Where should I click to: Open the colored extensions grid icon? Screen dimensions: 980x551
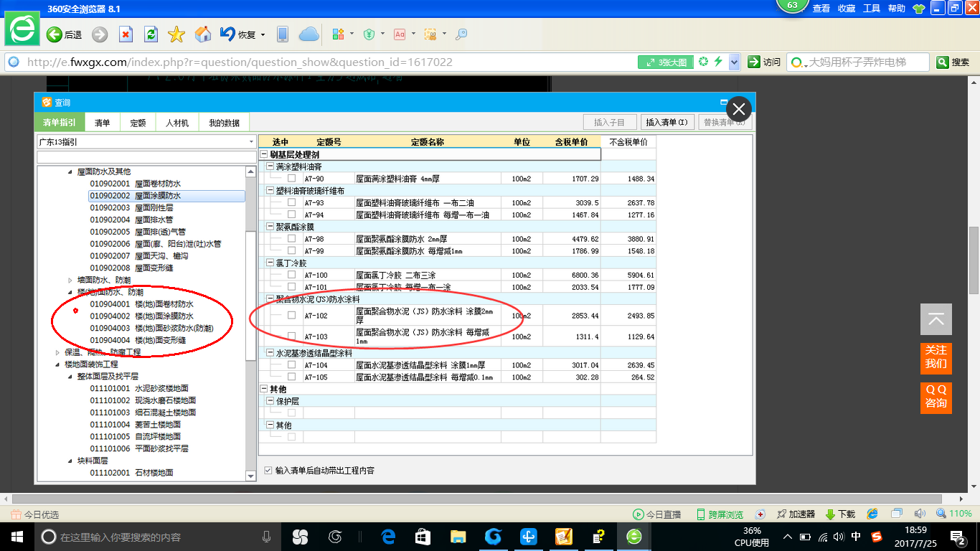(339, 34)
